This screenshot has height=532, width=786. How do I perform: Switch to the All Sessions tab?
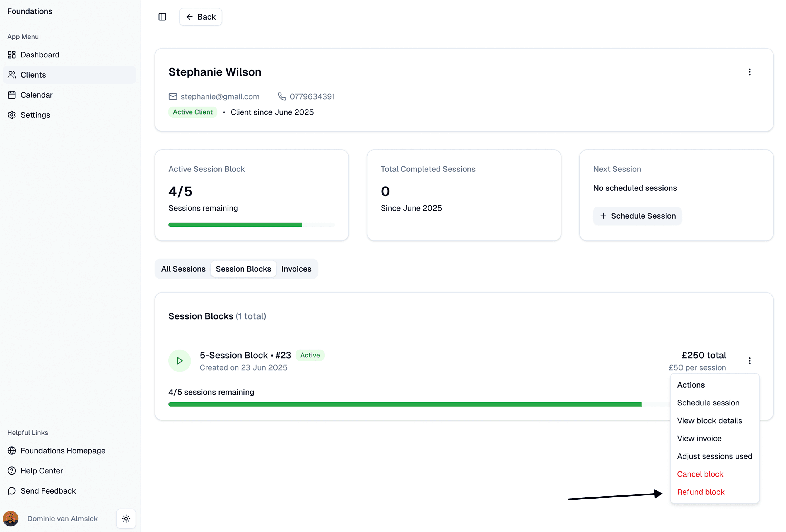click(183, 269)
